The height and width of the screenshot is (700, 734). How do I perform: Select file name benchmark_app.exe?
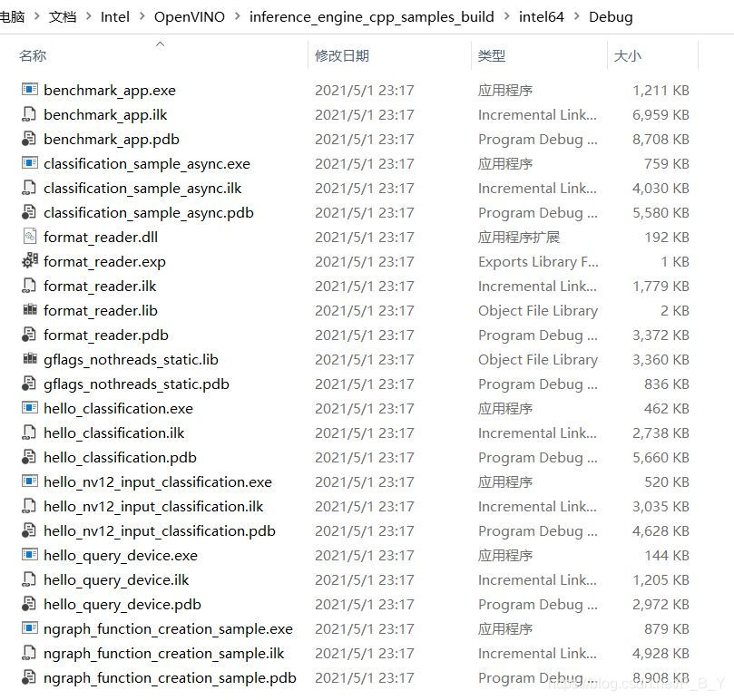tap(110, 90)
